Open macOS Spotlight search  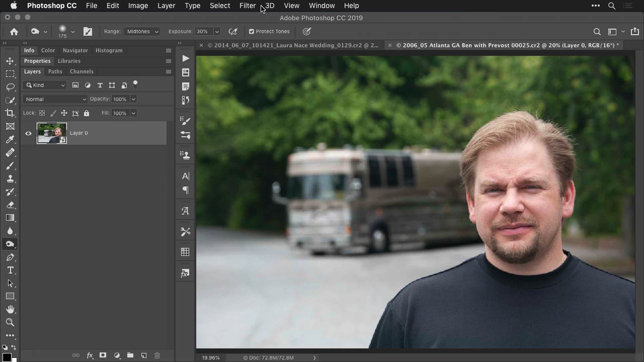click(612, 6)
